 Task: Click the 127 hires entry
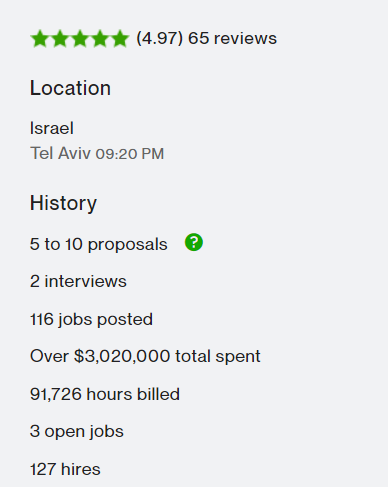65,469
